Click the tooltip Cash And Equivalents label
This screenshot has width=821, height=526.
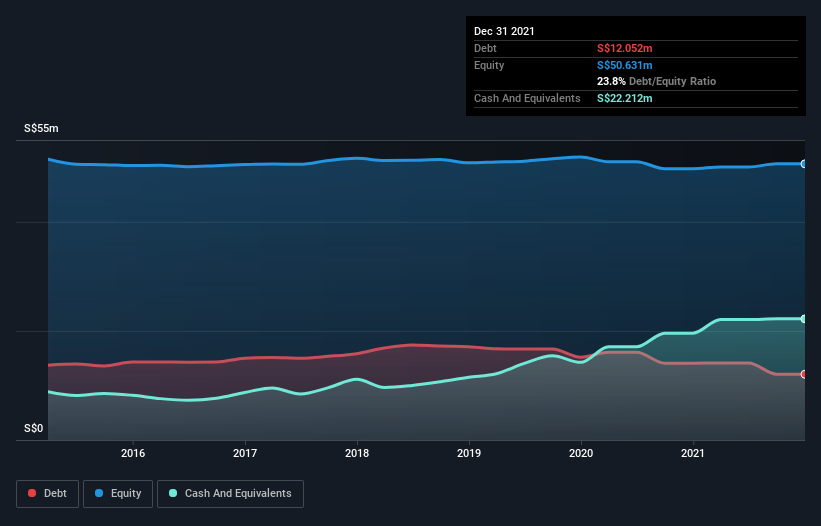pos(527,98)
